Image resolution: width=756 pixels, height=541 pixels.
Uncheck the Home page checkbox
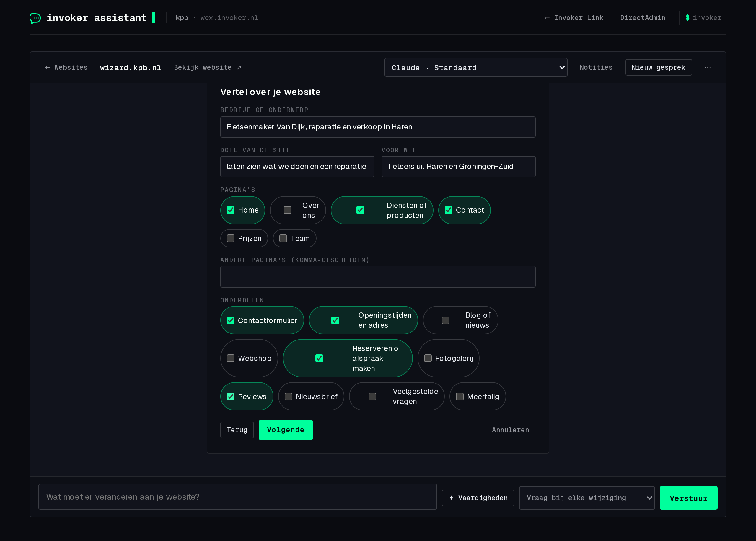pos(230,210)
